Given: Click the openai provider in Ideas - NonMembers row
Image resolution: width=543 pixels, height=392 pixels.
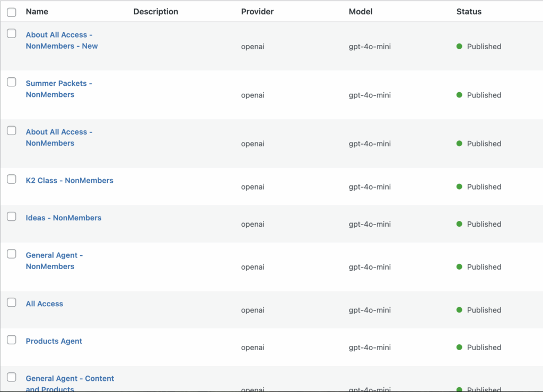Looking at the screenshot, I should pos(253,224).
